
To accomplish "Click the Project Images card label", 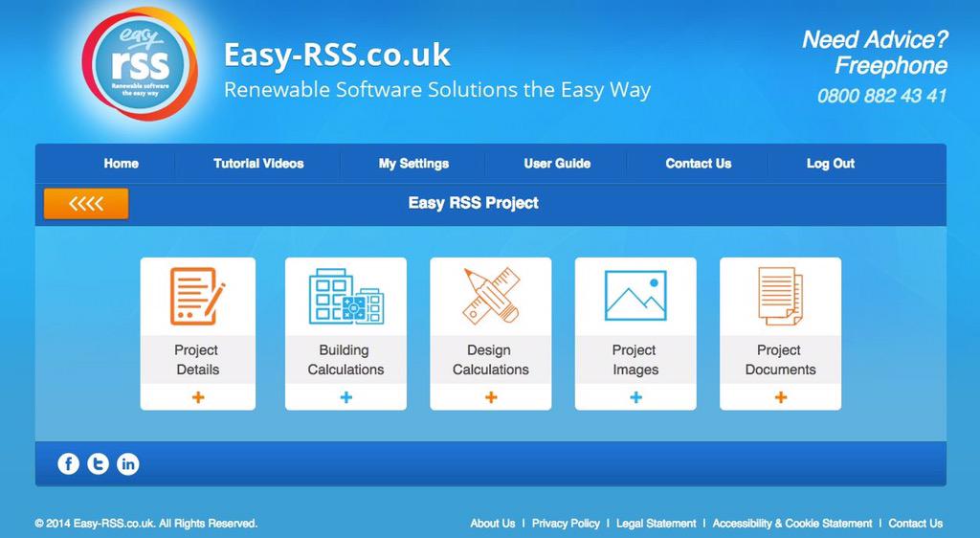I will click(635, 360).
